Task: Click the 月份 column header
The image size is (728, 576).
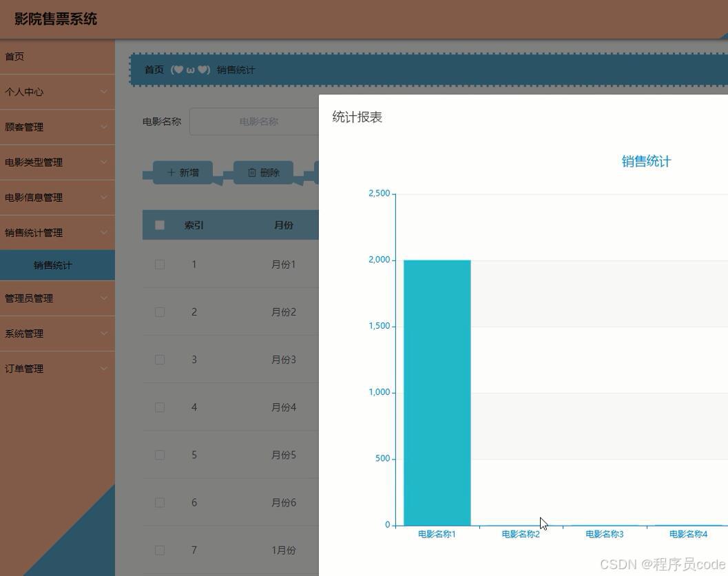Action: click(x=283, y=225)
